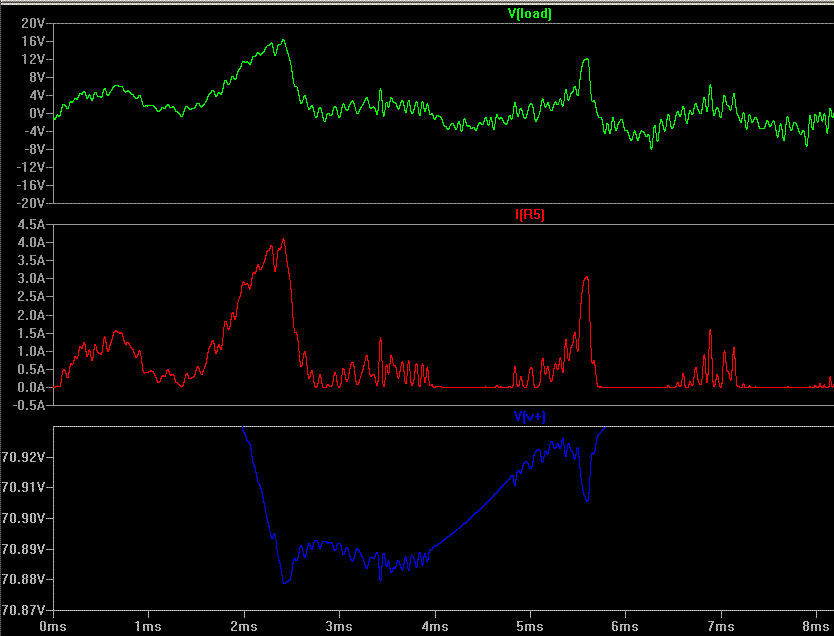Click the 12V axis label above 8V
834x636 pixels.
click(x=34, y=60)
